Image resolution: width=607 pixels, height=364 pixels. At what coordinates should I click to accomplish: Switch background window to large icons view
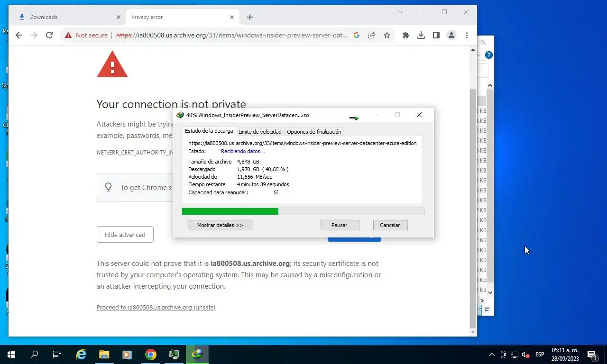(487, 309)
